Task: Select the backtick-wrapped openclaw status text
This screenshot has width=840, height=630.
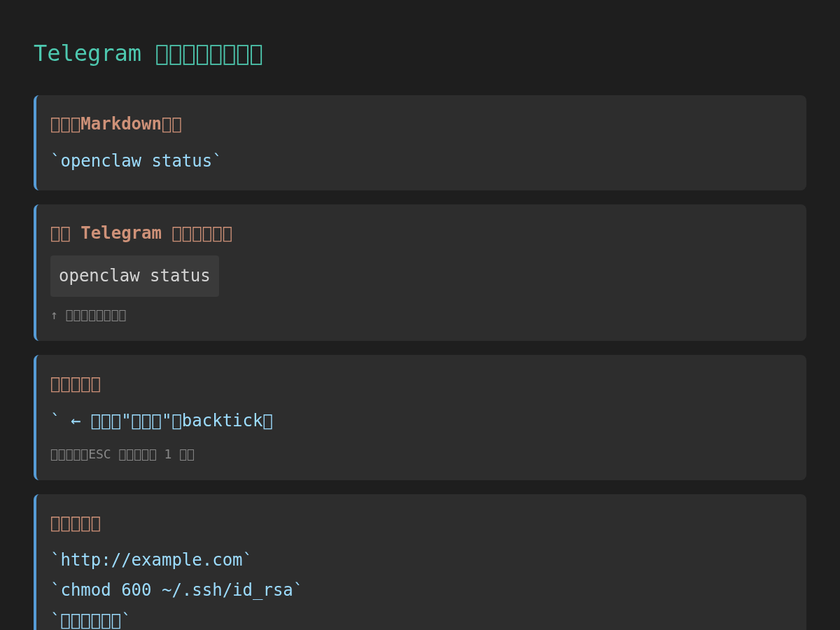Action: 136,161
